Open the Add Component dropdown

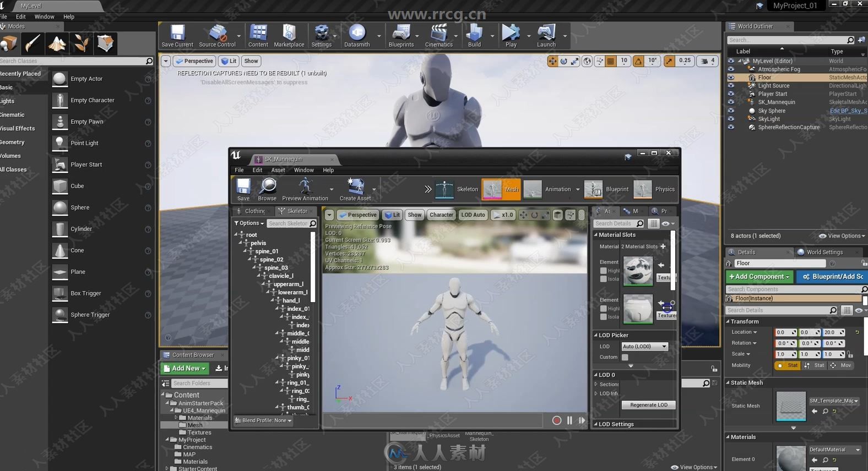coord(759,277)
